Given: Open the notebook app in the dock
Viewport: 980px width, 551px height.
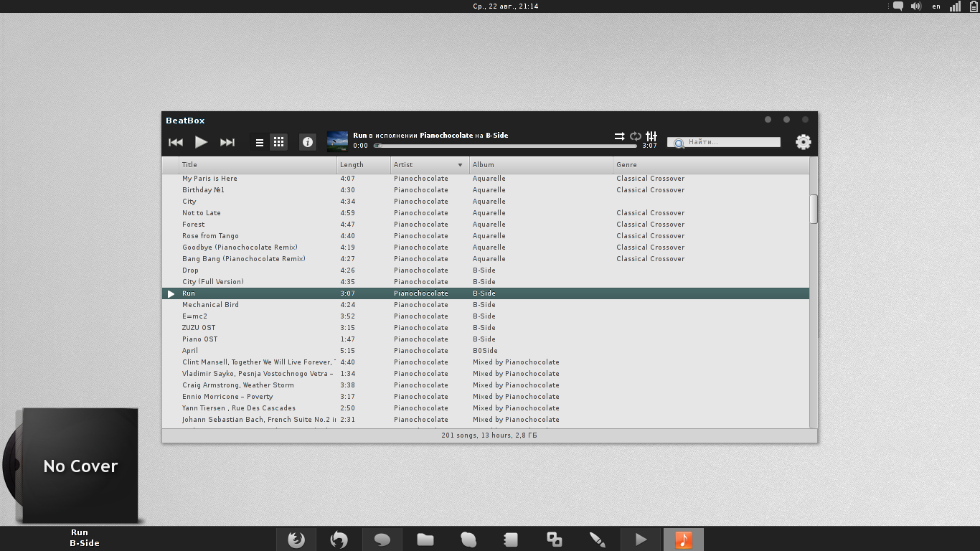Looking at the screenshot, I should (x=511, y=540).
